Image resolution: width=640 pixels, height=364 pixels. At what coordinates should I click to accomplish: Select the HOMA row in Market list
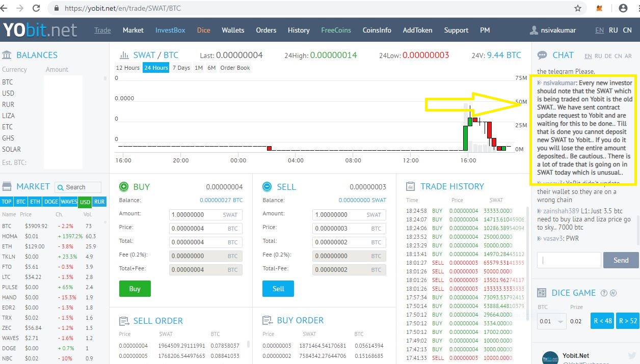(52, 236)
